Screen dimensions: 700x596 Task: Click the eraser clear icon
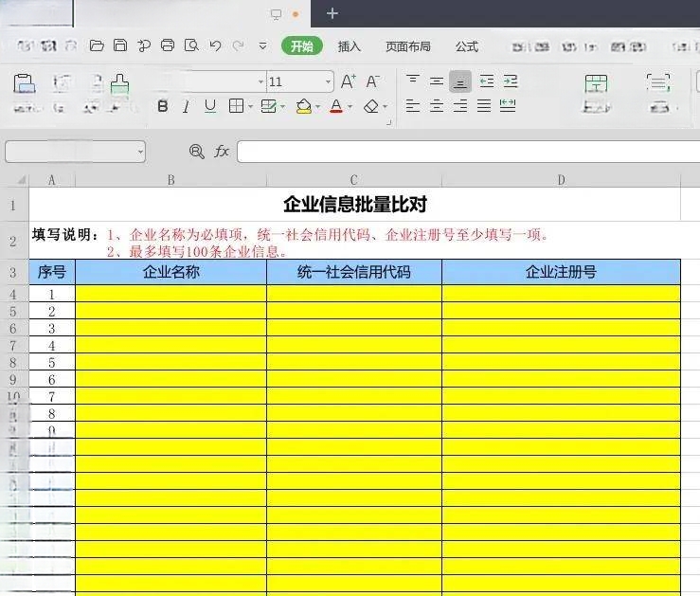(x=371, y=106)
